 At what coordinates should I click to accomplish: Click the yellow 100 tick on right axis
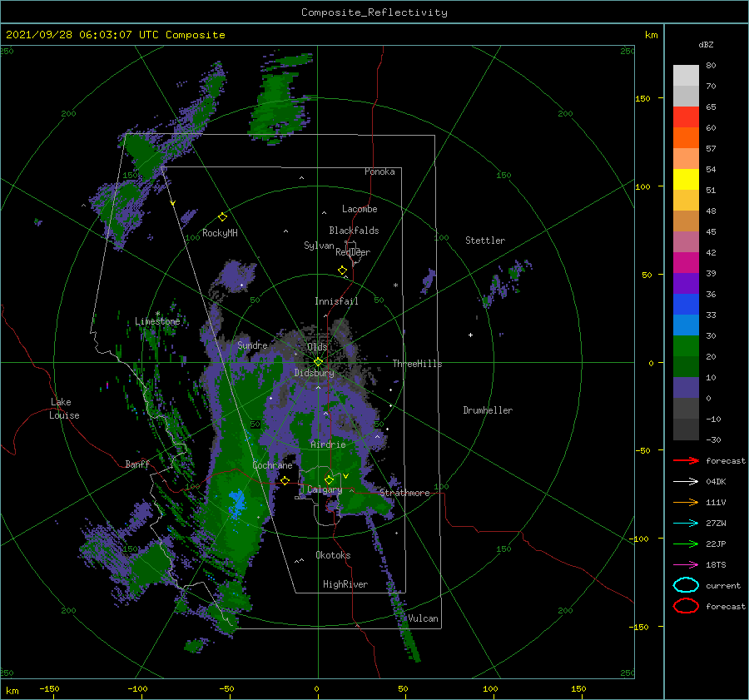[x=642, y=186]
